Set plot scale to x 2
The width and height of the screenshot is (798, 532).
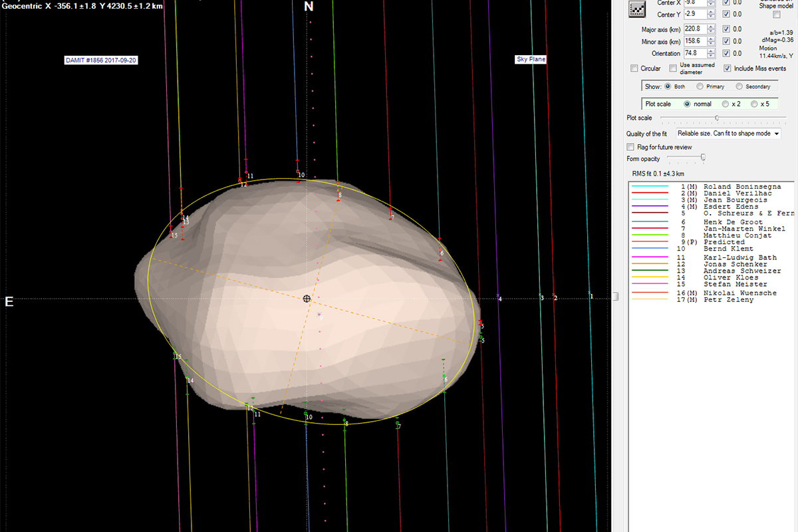coord(725,104)
